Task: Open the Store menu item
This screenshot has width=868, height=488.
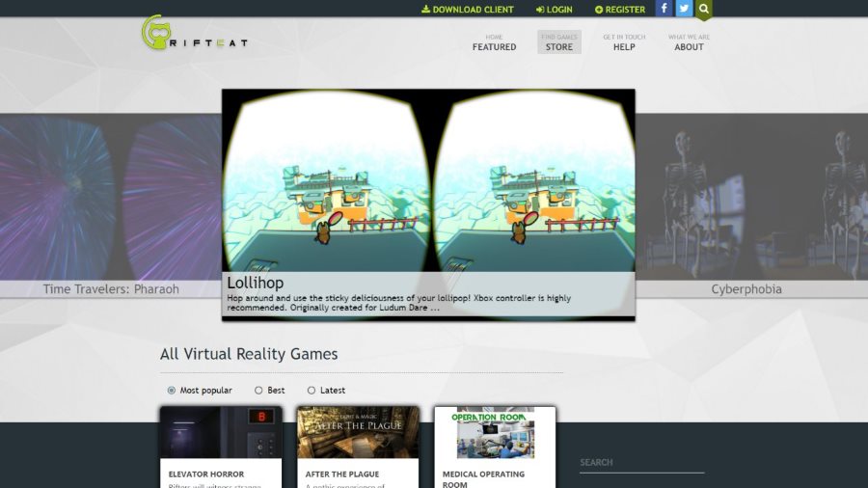Action: [559, 42]
